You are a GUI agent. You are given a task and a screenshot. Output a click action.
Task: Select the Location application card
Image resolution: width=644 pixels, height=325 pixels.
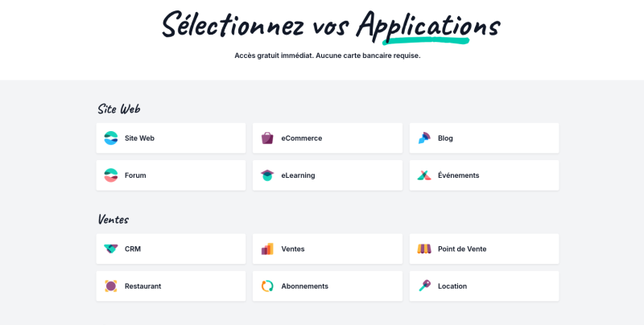(485, 286)
